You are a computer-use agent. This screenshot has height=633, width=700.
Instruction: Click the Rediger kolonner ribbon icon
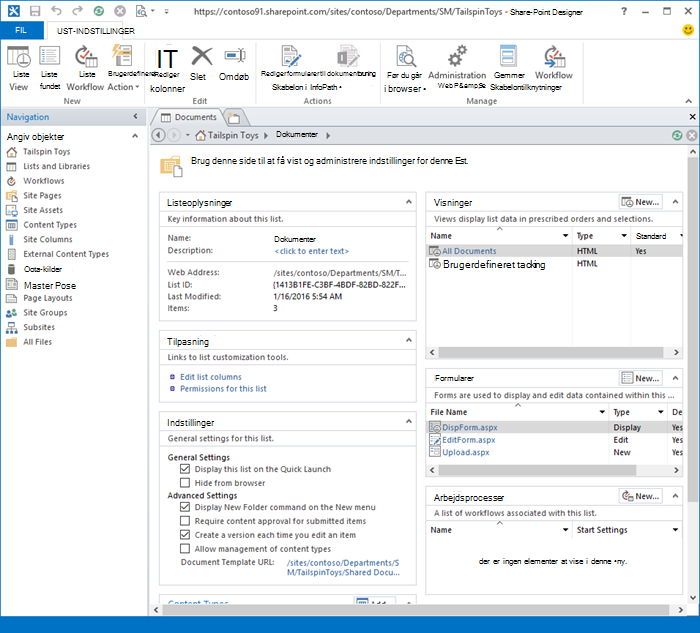167,59
